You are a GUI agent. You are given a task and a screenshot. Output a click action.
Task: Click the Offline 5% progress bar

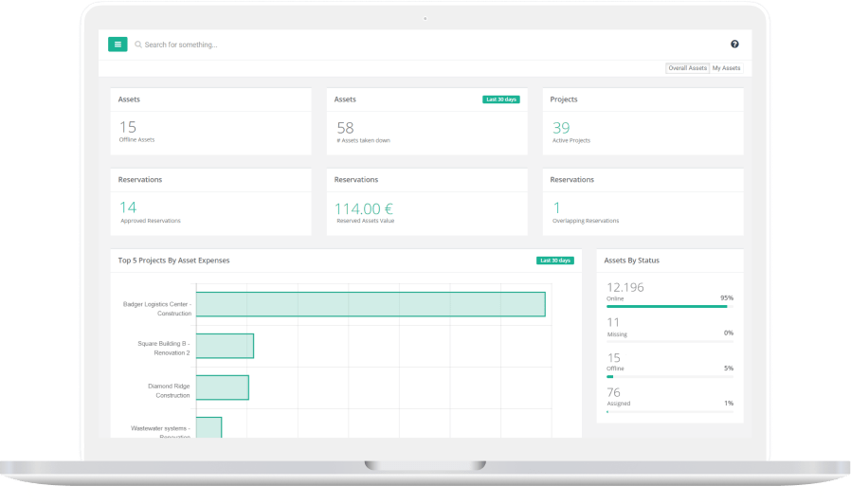pos(669,376)
